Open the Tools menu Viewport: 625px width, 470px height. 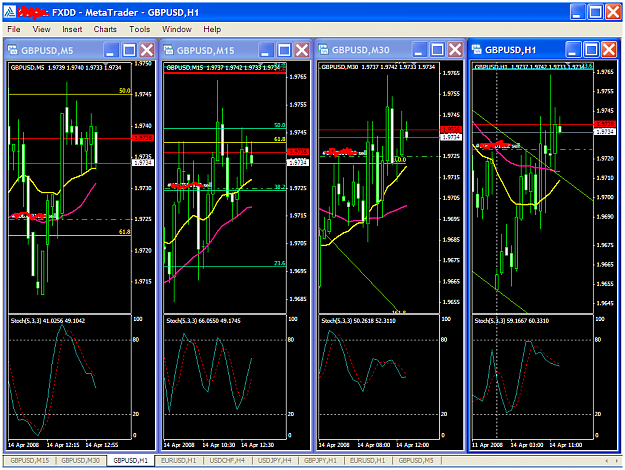pos(140,29)
